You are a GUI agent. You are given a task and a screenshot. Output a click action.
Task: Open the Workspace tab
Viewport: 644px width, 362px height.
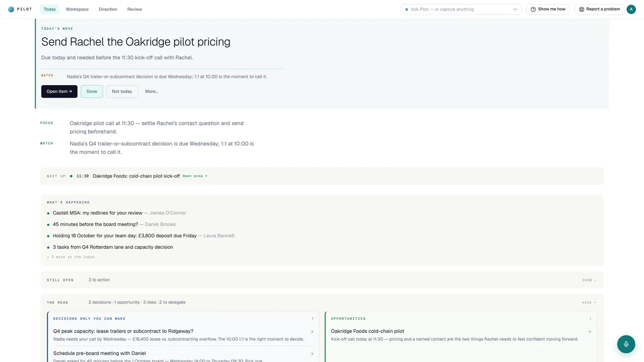(x=77, y=9)
